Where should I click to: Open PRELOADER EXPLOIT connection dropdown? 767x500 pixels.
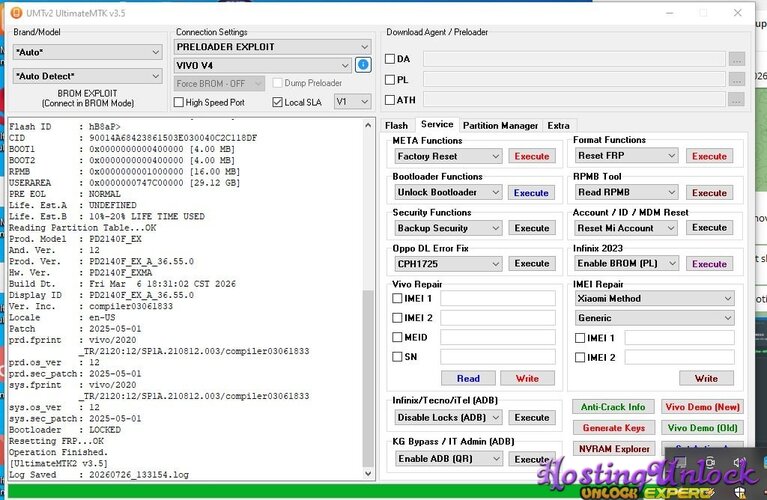272,46
